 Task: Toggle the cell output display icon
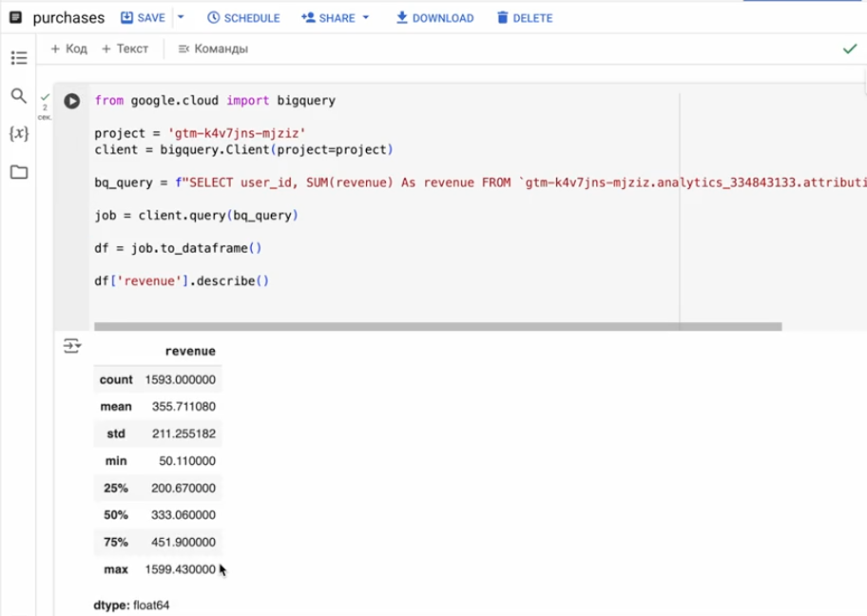tap(72, 346)
